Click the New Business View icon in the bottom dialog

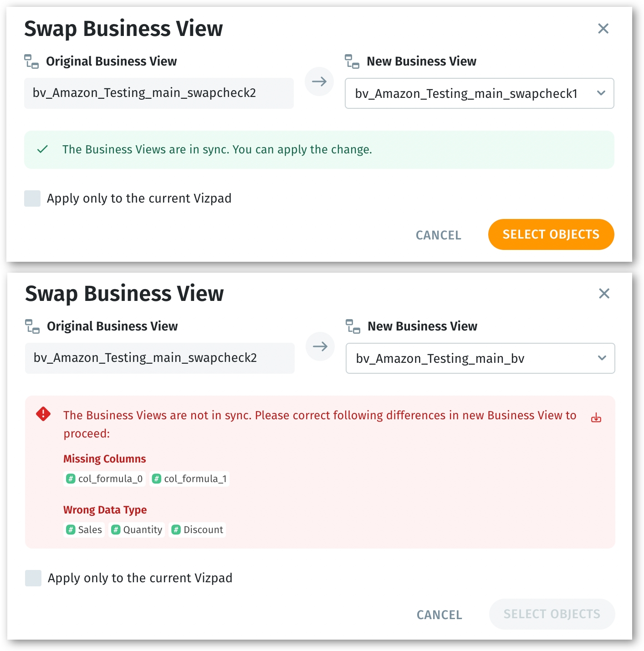click(353, 326)
